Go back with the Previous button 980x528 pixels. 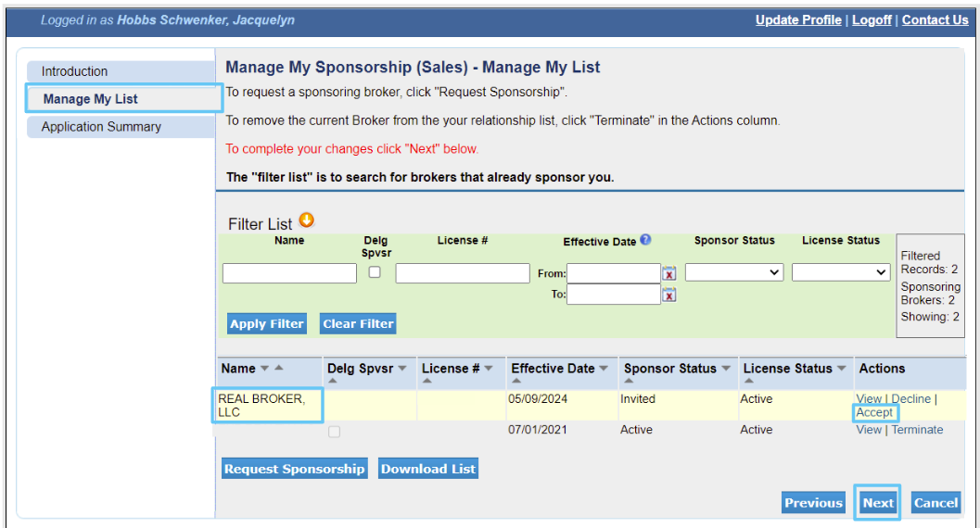[813, 502]
